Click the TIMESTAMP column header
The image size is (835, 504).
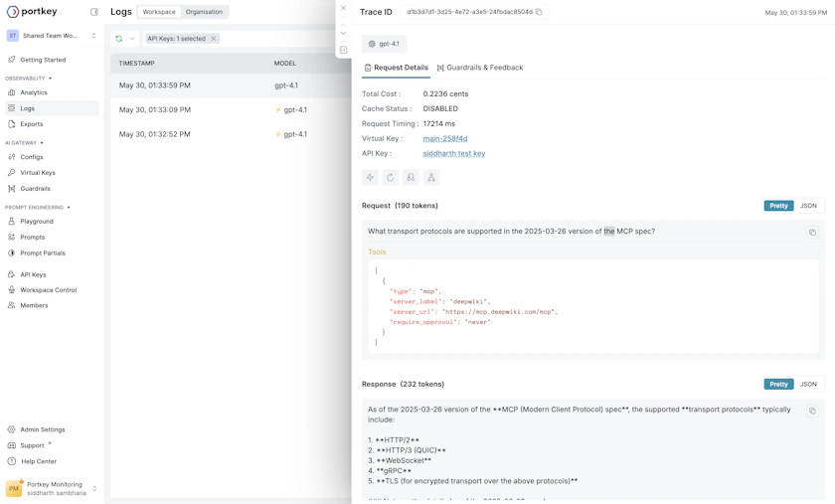[x=137, y=64]
